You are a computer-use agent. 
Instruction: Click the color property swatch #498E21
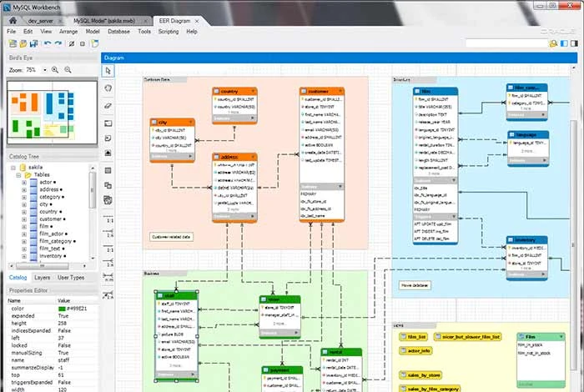pyautogui.click(x=62, y=309)
